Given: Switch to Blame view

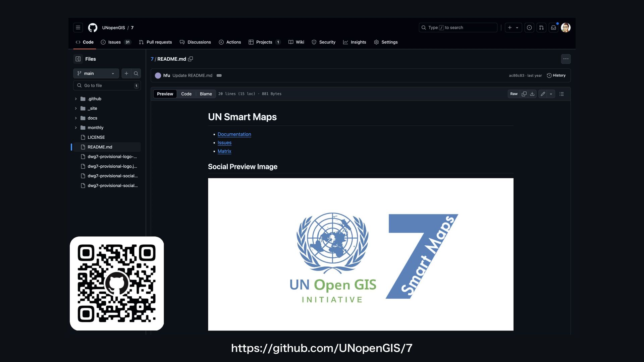Looking at the screenshot, I should coord(206,94).
